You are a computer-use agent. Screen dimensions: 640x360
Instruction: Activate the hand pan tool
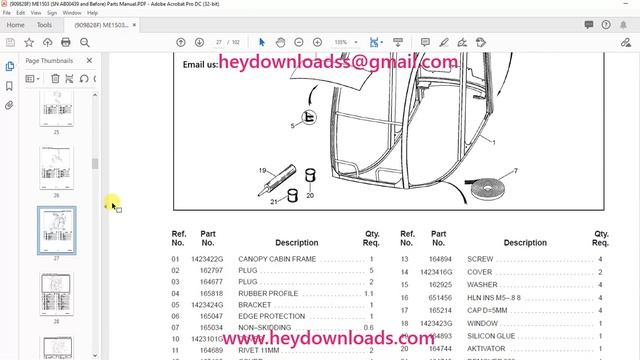[x=280, y=42]
